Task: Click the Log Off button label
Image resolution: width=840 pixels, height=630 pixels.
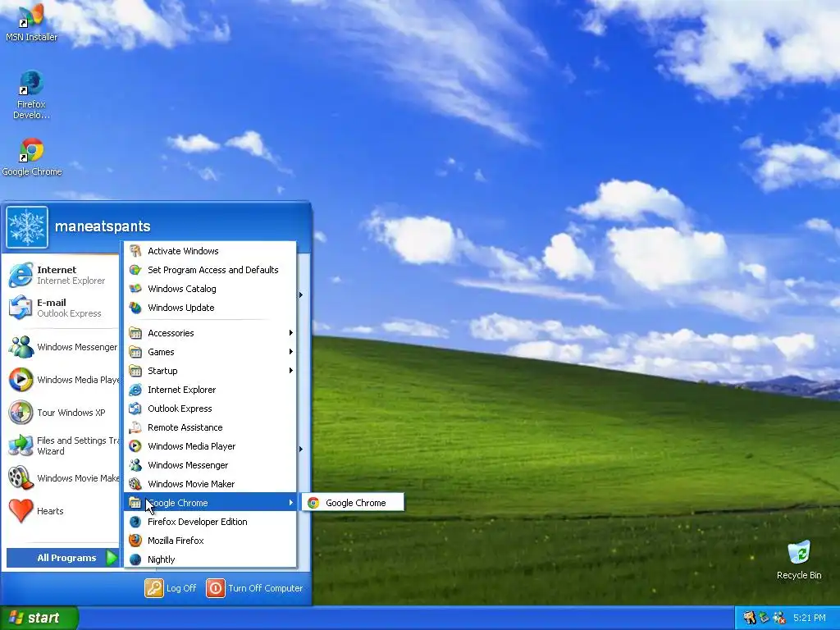Action: pos(181,588)
